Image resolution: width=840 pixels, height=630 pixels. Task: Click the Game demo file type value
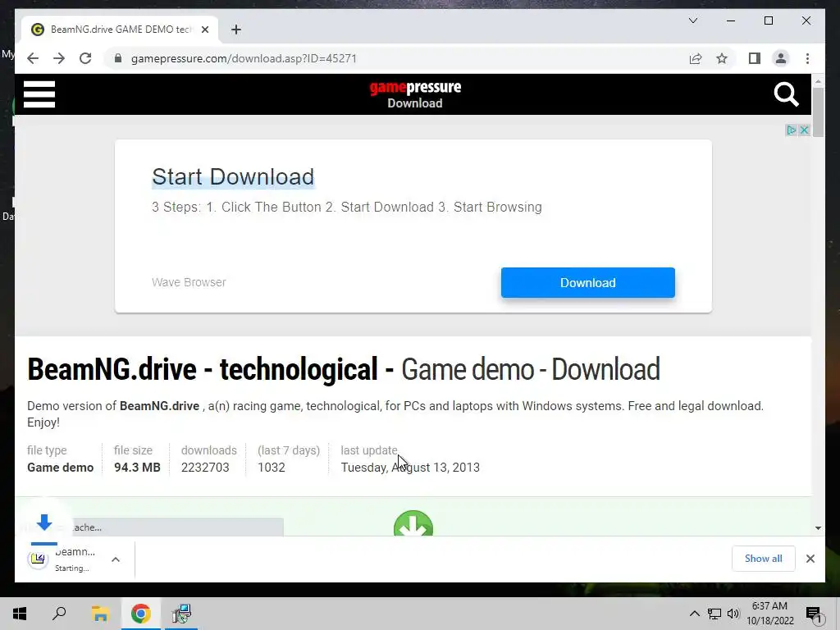[x=60, y=467]
